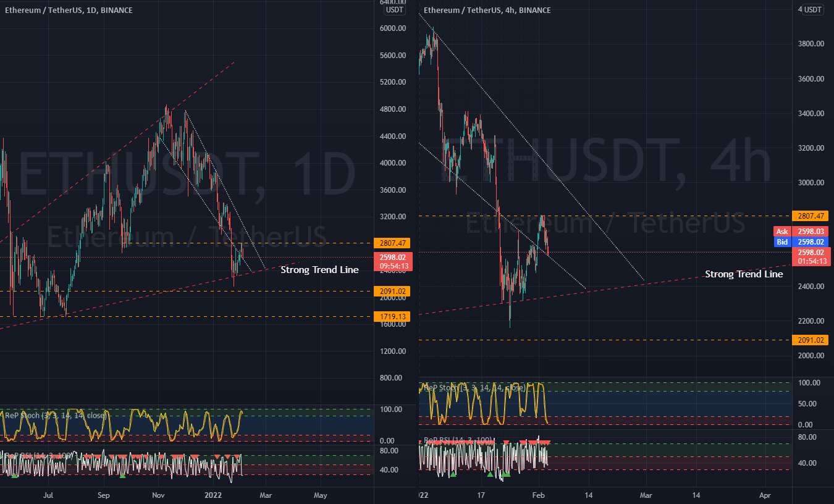Click the orange 2807.47 price label on 1D chart
This screenshot has width=834, height=504.
point(393,243)
